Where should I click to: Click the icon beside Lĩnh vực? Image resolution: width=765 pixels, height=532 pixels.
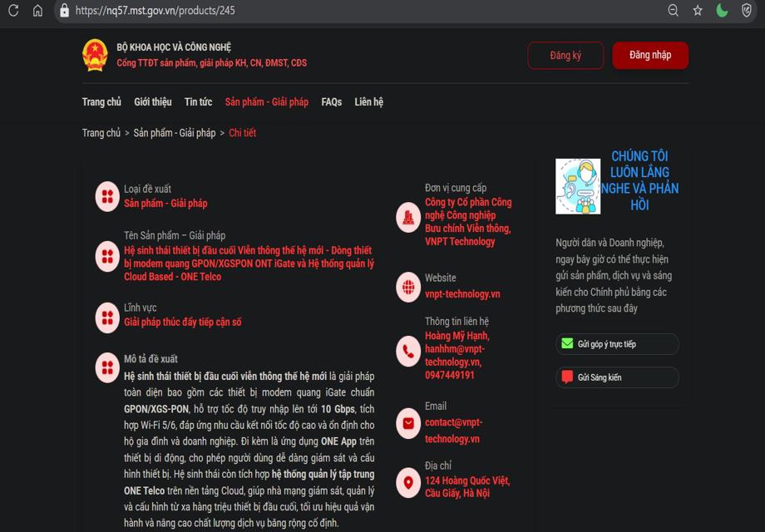107,318
